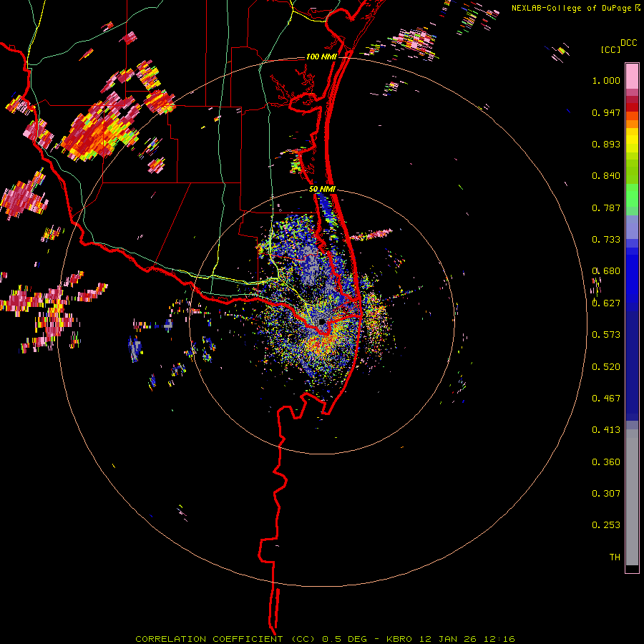Pick the yellow color bar segment
This screenshot has height=644, width=644.
pos(632,141)
